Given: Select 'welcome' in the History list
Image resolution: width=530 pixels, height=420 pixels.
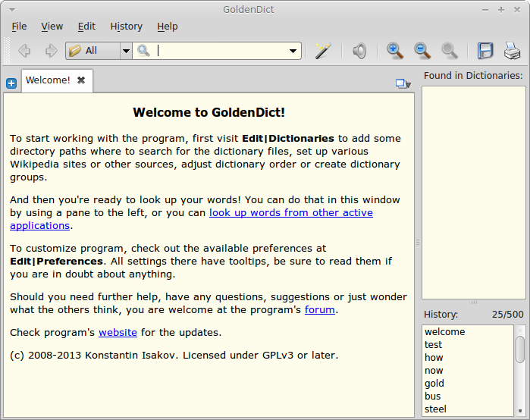Looking at the screenshot, I should click(x=468, y=332).
